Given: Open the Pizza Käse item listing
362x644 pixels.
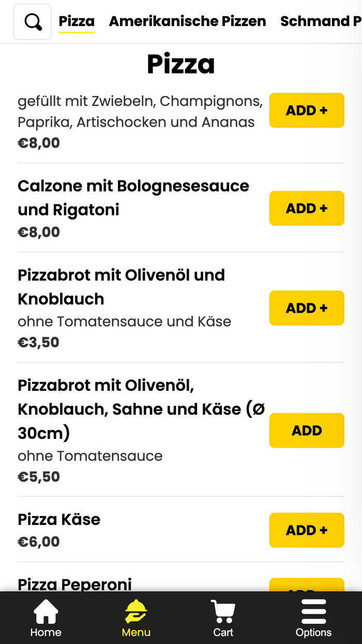Looking at the screenshot, I should coord(59,519).
